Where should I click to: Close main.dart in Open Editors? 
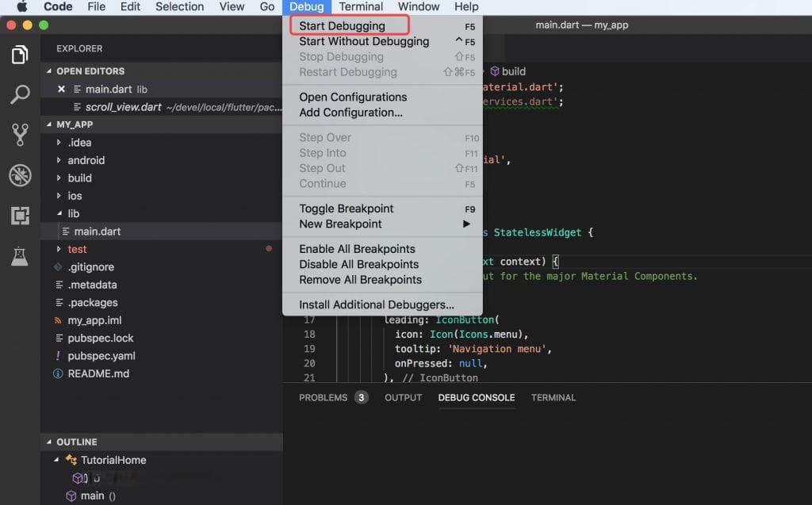(61, 89)
